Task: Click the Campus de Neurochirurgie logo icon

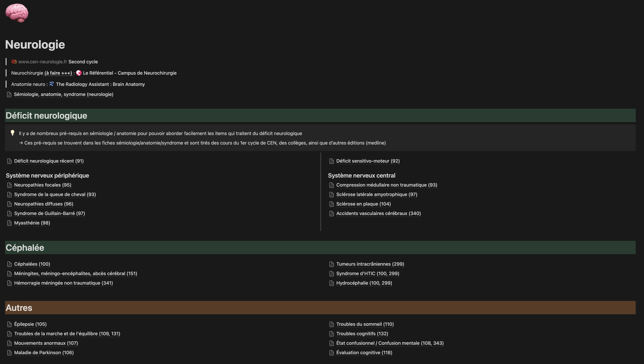Action: pos(79,73)
